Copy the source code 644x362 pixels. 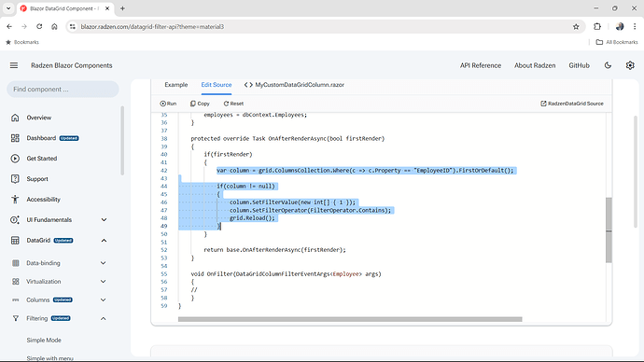point(200,104)
